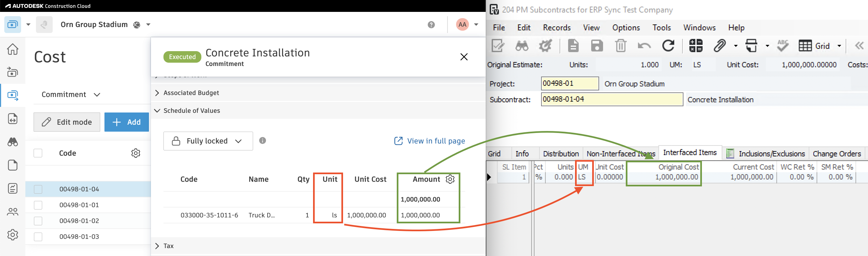Show info tooltip beside Fully locked
868x256 pixels.
263,141
